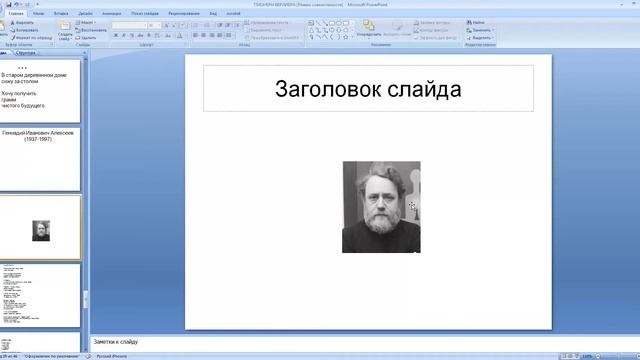Viewport: 640px width, 360px height.
Task: Click Выровнять текст align text button
Action: (x=263, y=30)
